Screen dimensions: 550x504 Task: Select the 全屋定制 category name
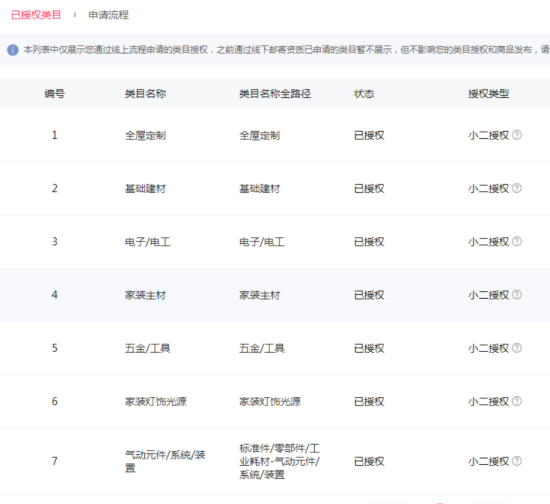(x=145, y=135)
